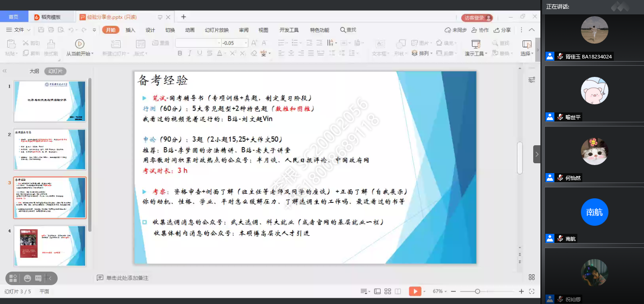The width and height of the screenshot is (644, 304).
Task: Open the 文件 menu dropdown
Action: [18, 30]
